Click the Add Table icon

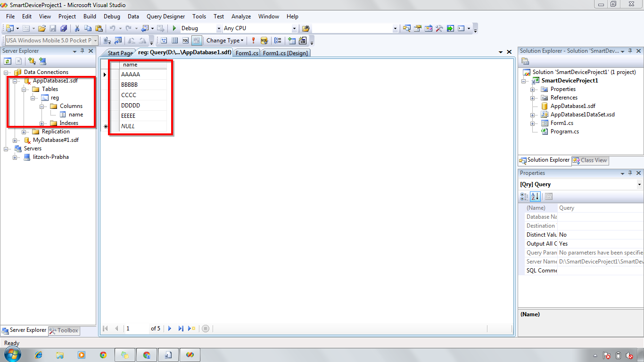(292, 41)
